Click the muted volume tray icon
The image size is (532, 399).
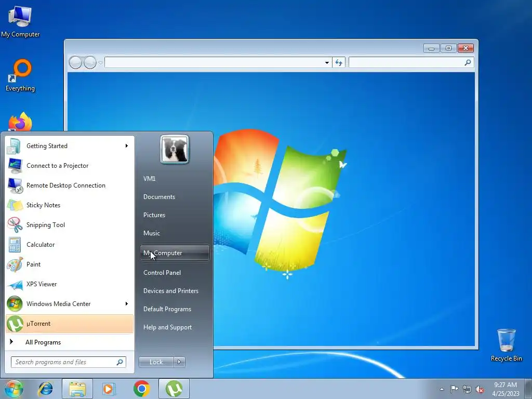[480, 390]
